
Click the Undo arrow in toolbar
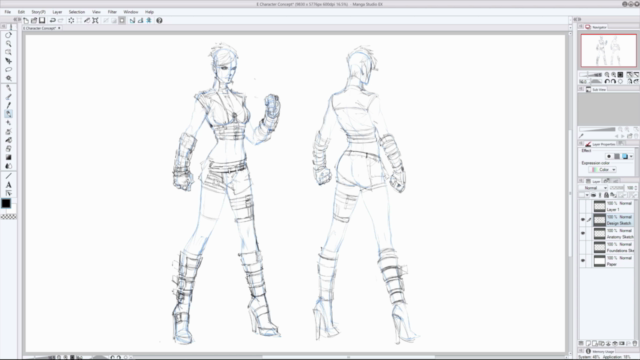(x=52, y=20)
